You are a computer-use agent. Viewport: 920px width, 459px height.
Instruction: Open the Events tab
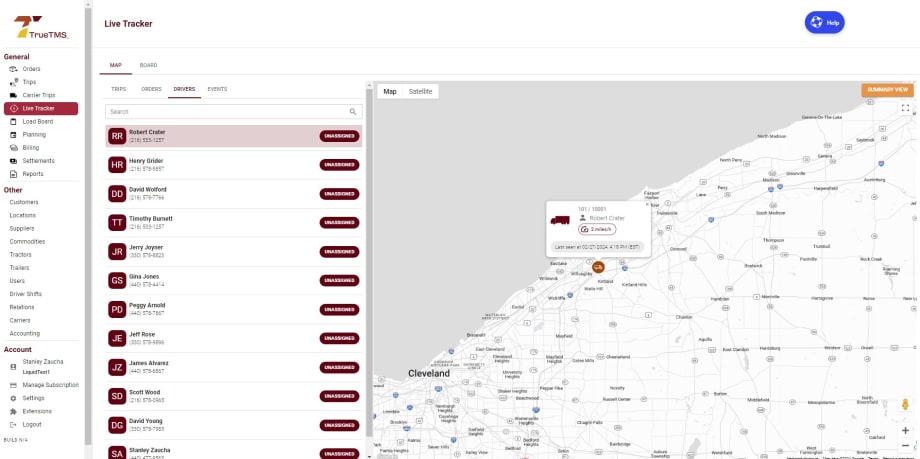click(217, 89)
